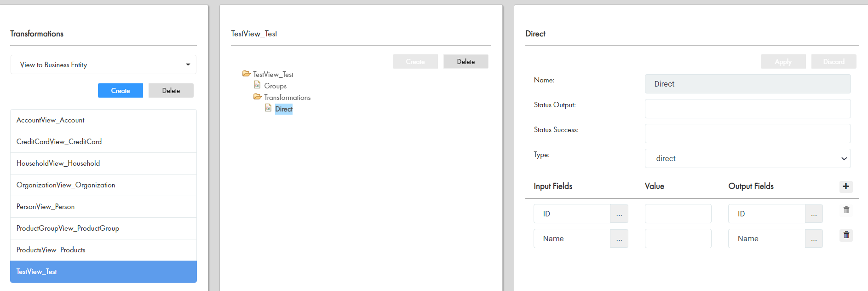Screen dimensions: 868x291
Task: Click Delete button in Transformations panel
Action: (171, 91)
